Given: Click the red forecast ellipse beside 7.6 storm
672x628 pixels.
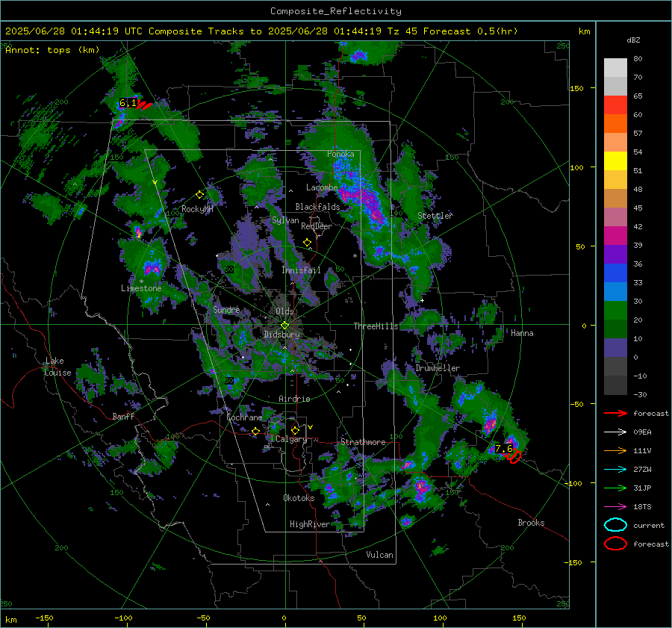Looking at the screenshot, I should 514,456.
